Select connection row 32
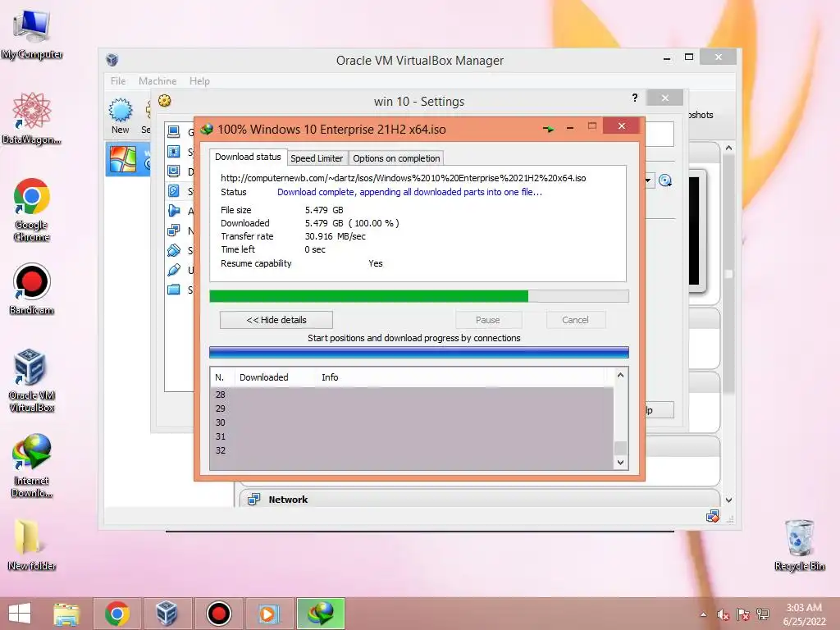Screen dimensions: 840x630 (412, 450)
